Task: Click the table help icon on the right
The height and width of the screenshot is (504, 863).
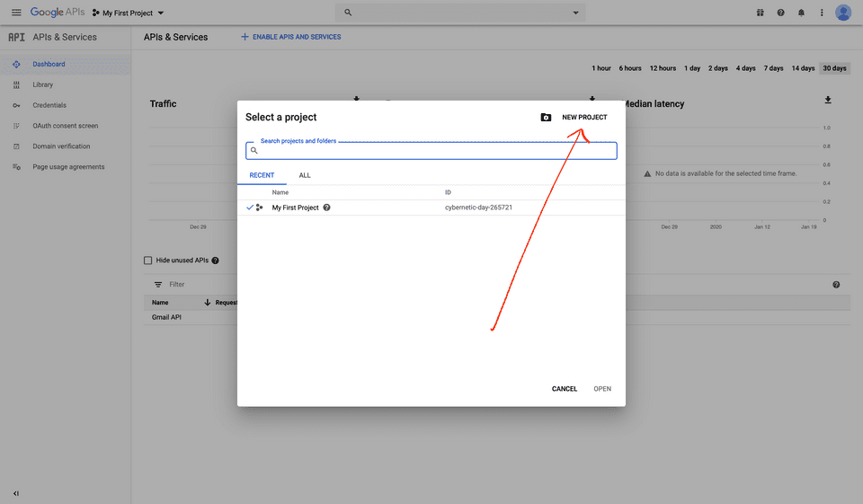Action: point(836,285)
